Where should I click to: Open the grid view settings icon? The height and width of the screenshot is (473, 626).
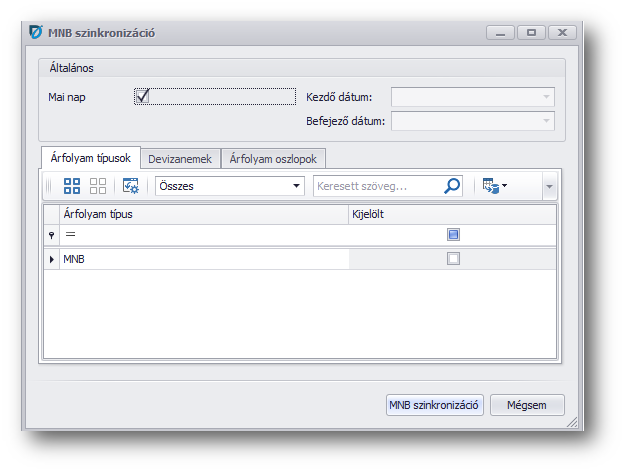click(130, 186)
